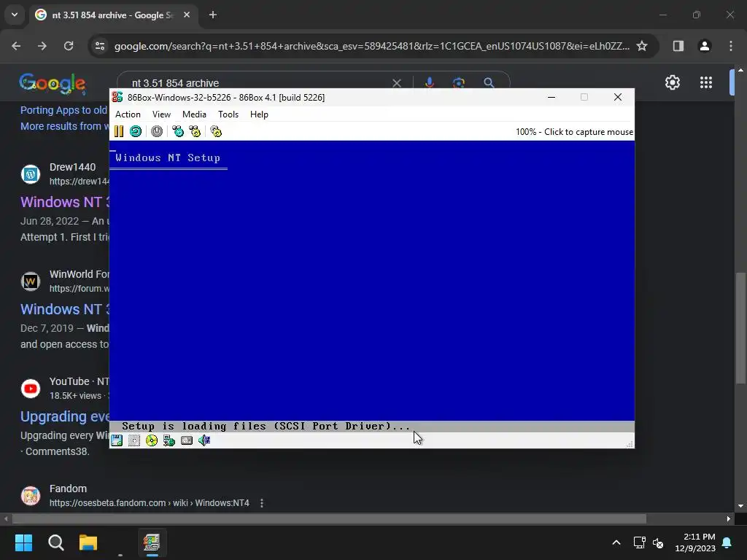Open the Action menu in 86Box
The width and height of the screenshot is (747, 560).
pos(128,114)
